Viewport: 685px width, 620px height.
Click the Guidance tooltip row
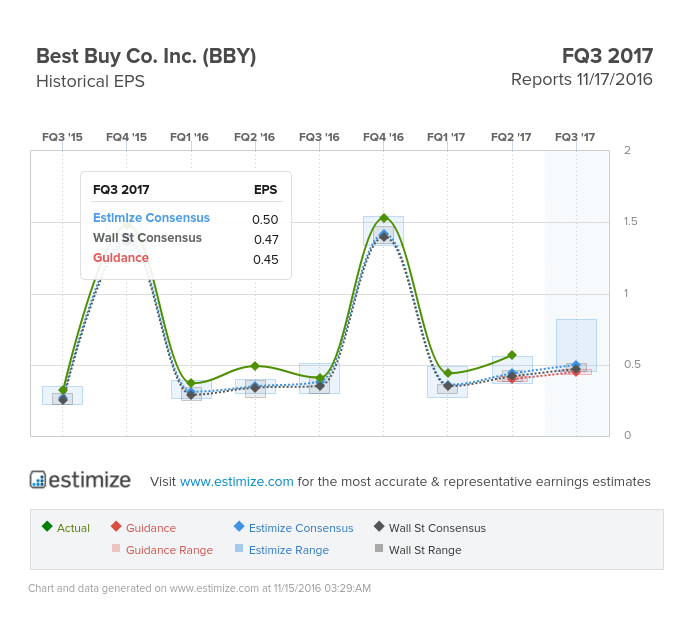186,258
